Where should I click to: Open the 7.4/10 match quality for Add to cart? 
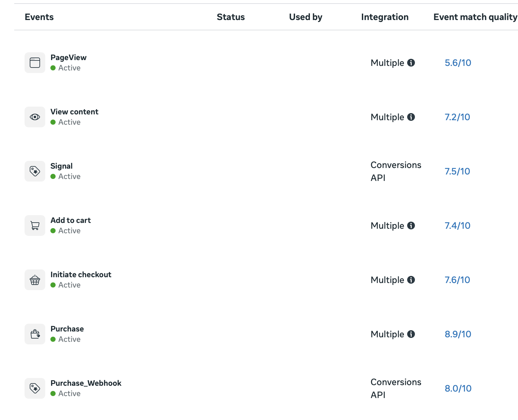[x=458, y=226]
